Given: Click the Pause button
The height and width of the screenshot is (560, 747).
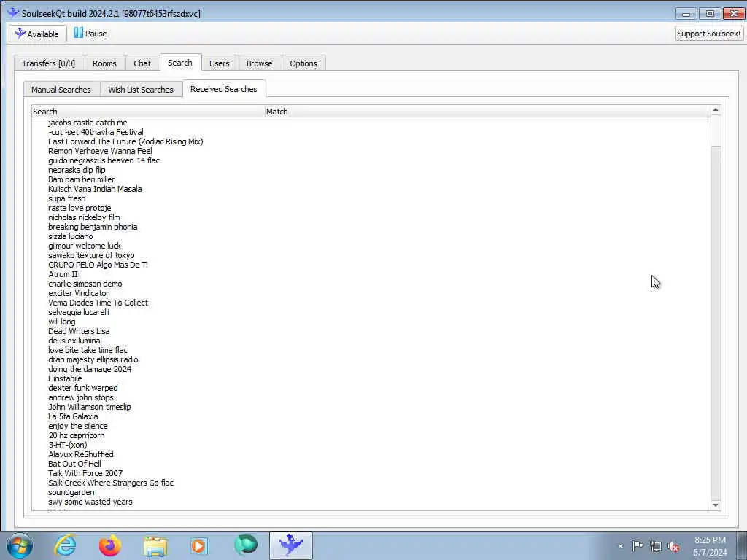Looking at the screenshot, I should click(x=90, y=34).
